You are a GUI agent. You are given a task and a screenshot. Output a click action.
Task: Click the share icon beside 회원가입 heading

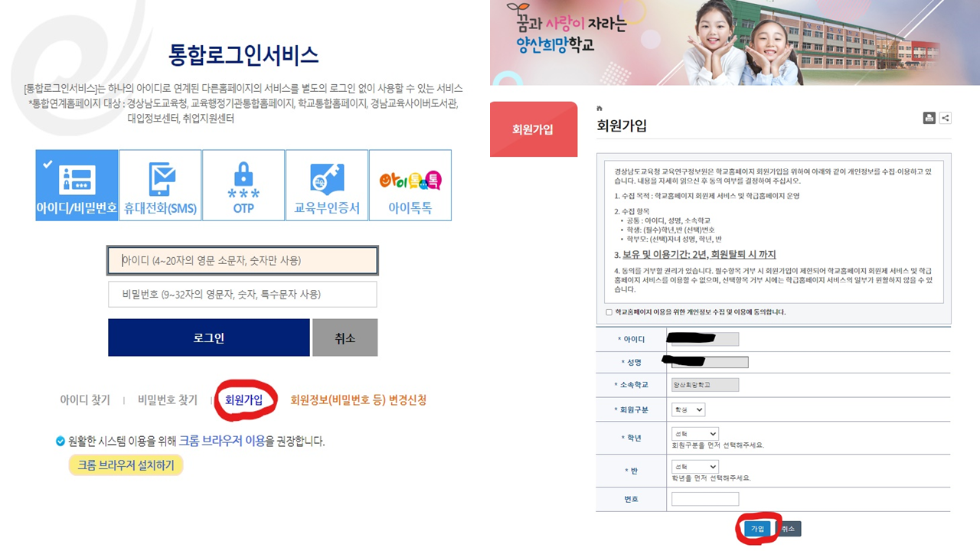coord(946,118)
